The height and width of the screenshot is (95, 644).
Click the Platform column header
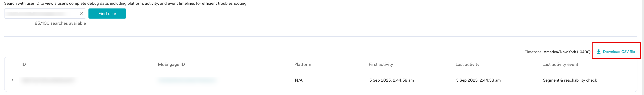click(x=302, y=64)
